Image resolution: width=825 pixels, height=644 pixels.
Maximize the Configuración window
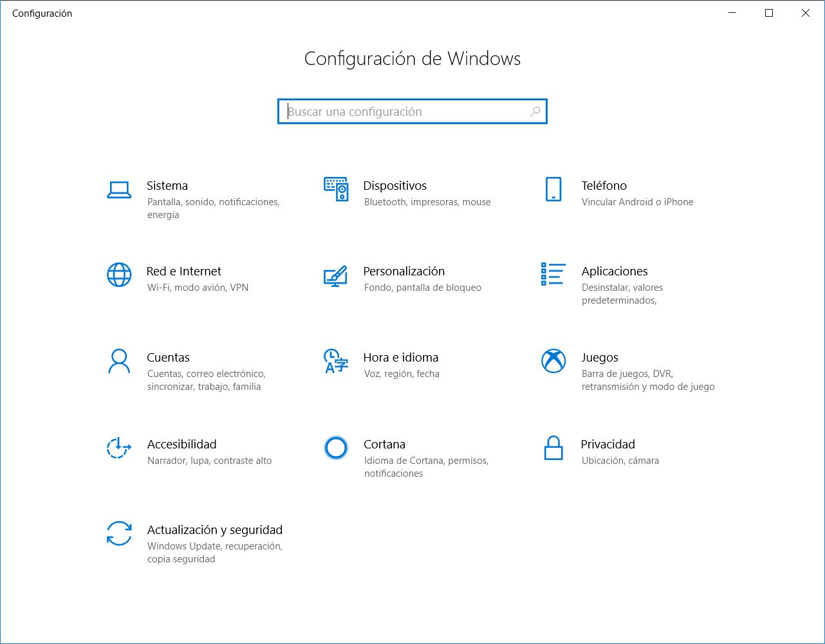(x=769, y=13)
